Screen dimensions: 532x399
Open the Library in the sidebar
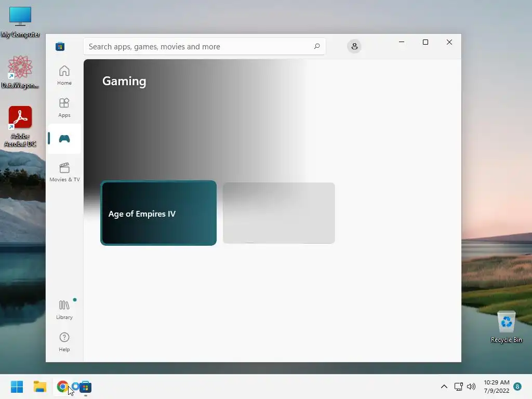pos(64,310)
